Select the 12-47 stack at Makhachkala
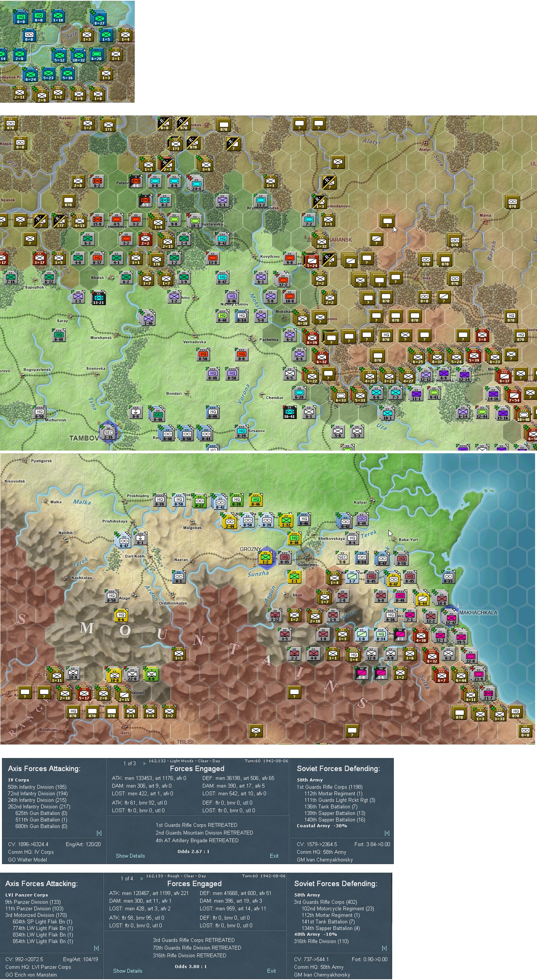Screen dimensions: 537x980 coord(451,618)
